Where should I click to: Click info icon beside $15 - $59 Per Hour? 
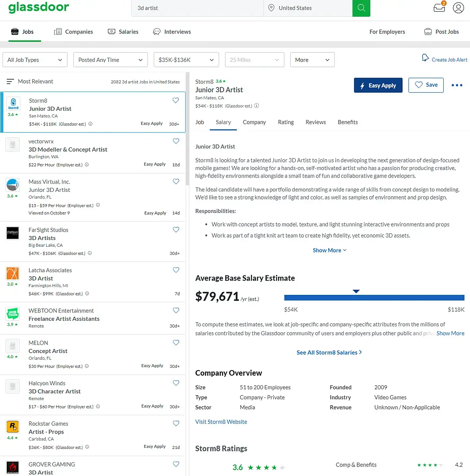[x=98, y=205]
